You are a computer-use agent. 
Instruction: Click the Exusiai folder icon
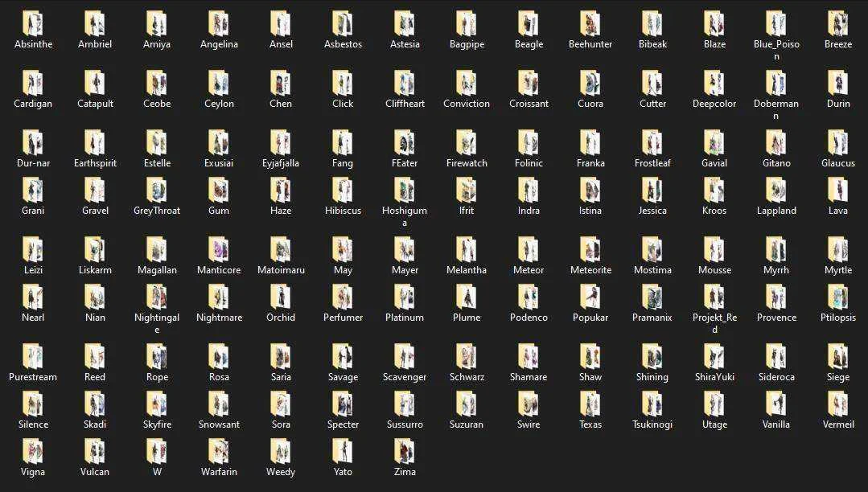point(219,143)
